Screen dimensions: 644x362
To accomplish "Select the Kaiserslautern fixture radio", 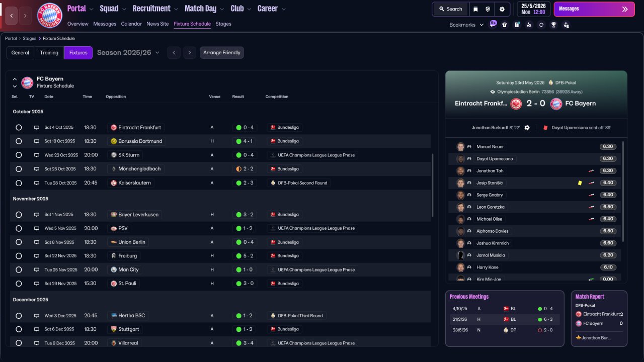I will [x=19, y=183].
